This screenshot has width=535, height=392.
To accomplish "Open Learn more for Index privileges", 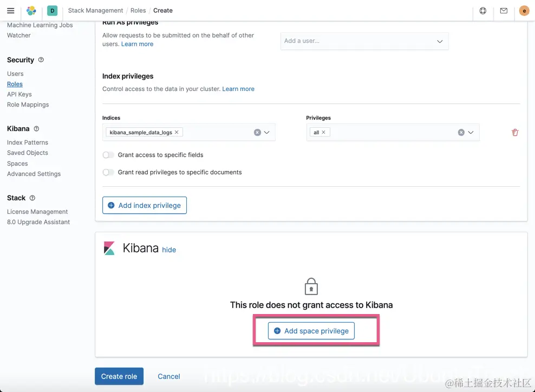I will (238, 89).
